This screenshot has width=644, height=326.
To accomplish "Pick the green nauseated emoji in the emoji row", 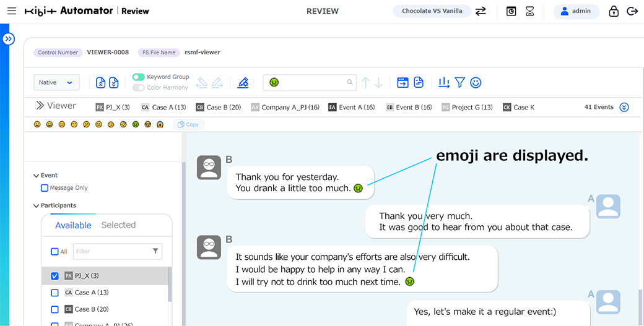I will coord(136,124).
